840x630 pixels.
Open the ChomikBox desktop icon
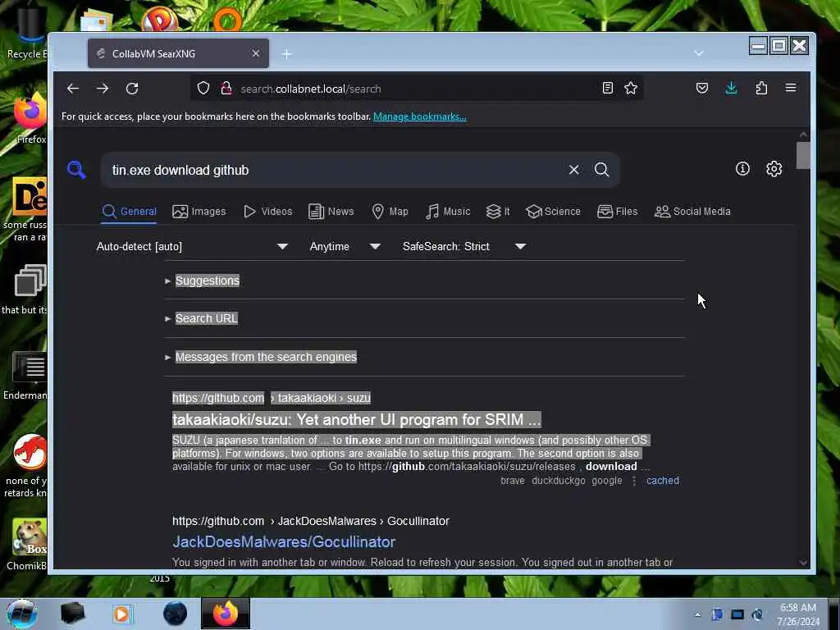click(28, 545)
